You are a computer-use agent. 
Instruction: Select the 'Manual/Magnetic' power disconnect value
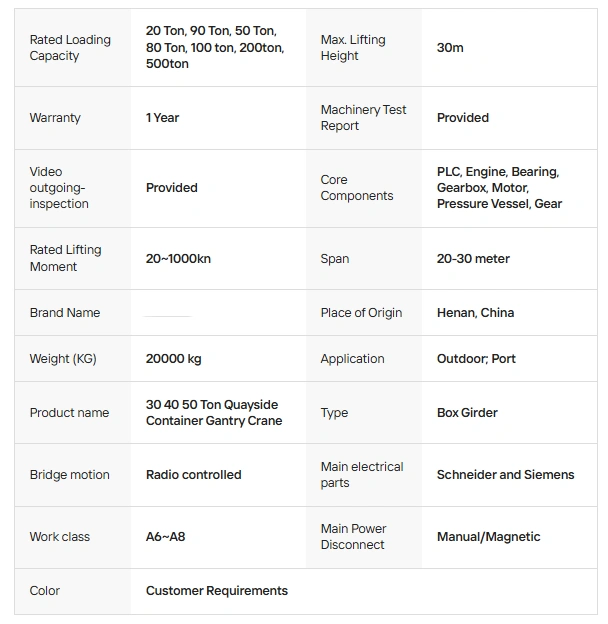click(x=488, y=537)
